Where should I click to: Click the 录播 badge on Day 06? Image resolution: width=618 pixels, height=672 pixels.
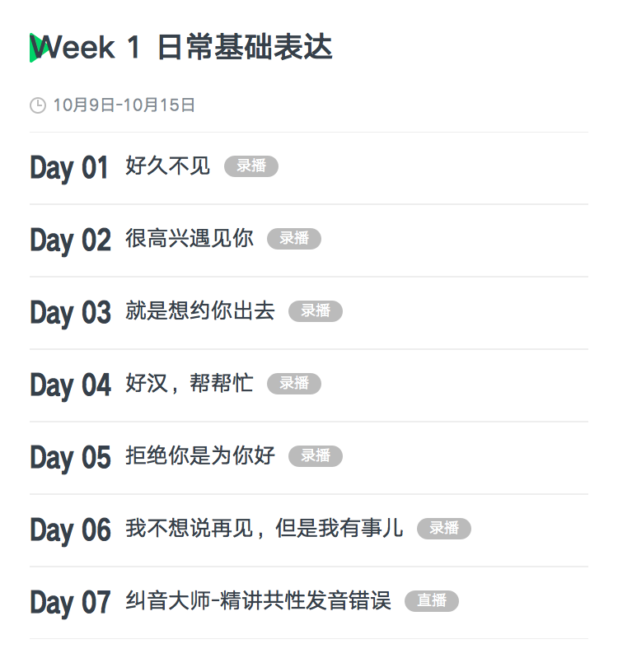pyautogui.click(x=444, y=528)
